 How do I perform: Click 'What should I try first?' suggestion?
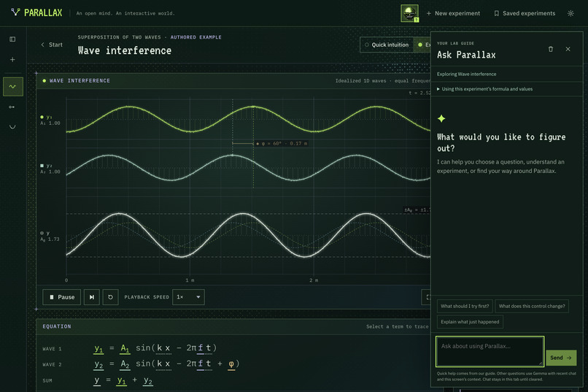[x=465, y=306]
